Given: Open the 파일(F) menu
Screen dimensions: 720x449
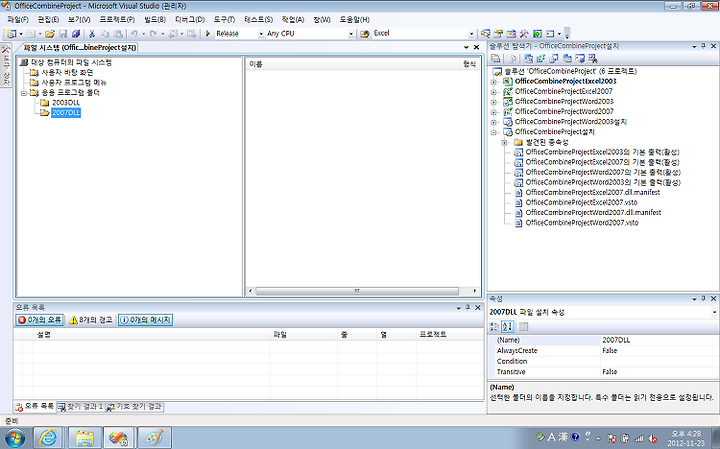Looking at the screenshot, I should coord(18,20).
